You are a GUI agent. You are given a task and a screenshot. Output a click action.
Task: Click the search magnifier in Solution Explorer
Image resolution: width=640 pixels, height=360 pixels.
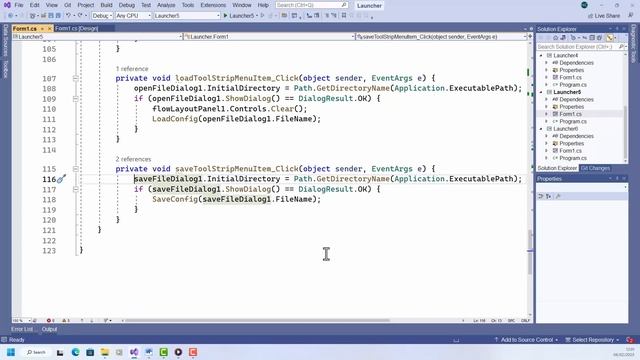point(621,47)
